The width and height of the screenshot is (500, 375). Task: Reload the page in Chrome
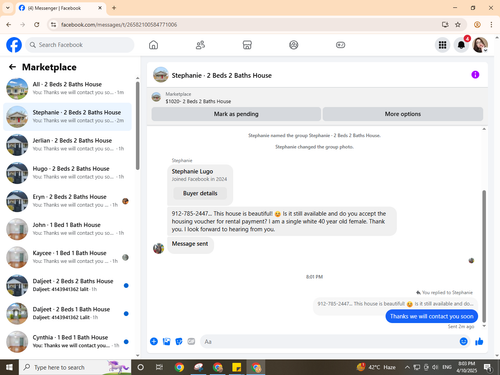(x=37, y=24)
